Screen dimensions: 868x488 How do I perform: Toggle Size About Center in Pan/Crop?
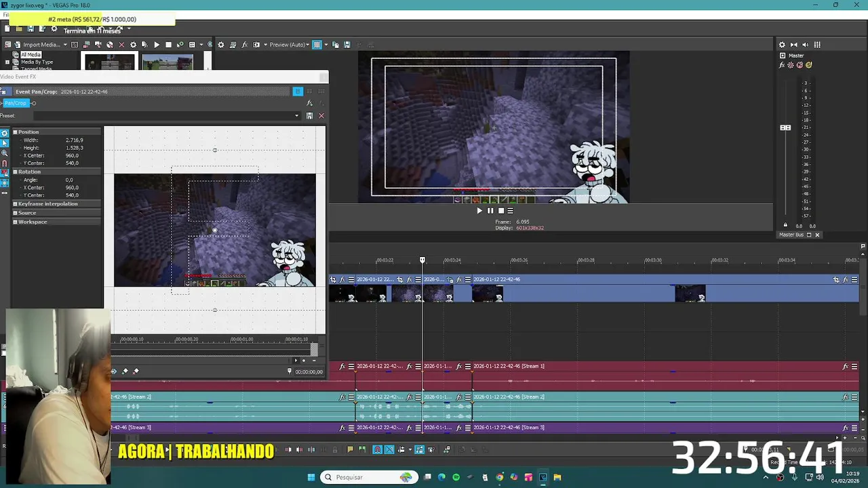click(5, 183)
